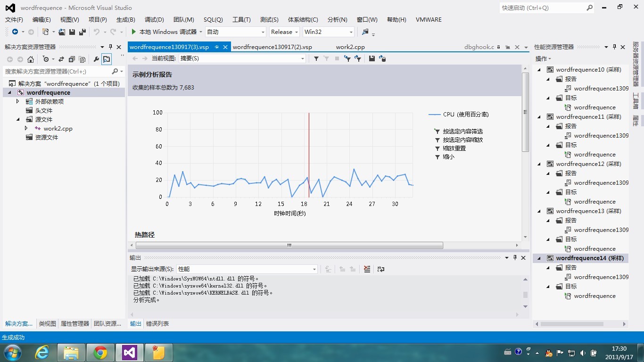Collapse the wordfrequence project node in Solution Explorer
644x362 pixels.
(9, 92)
